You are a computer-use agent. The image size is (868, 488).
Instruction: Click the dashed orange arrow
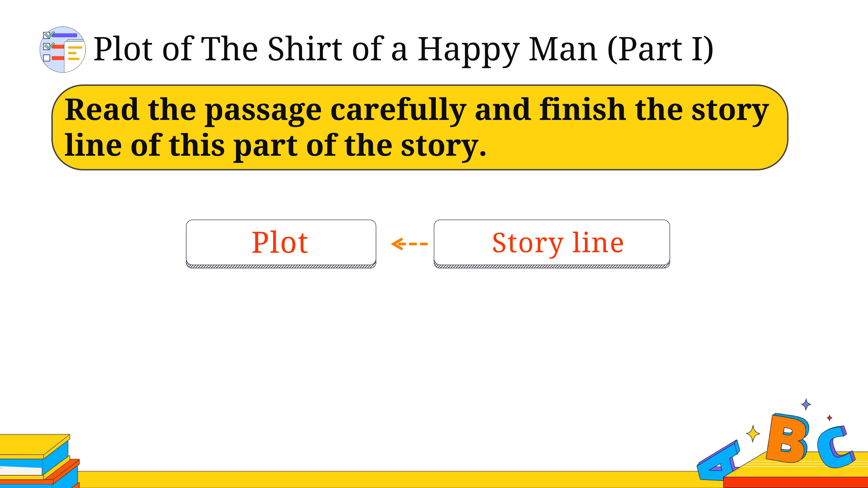(x=409, y=244)
